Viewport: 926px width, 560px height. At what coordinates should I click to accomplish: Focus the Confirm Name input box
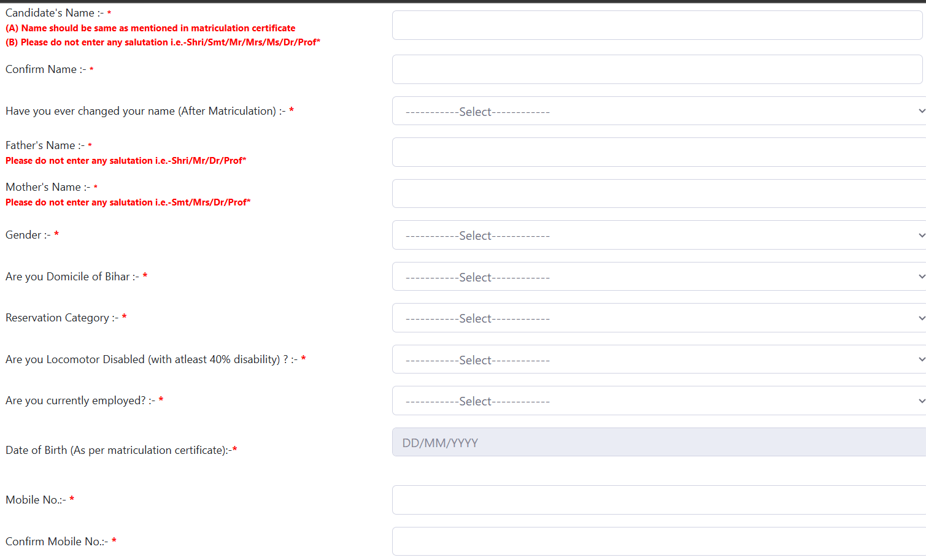point(657,69)
